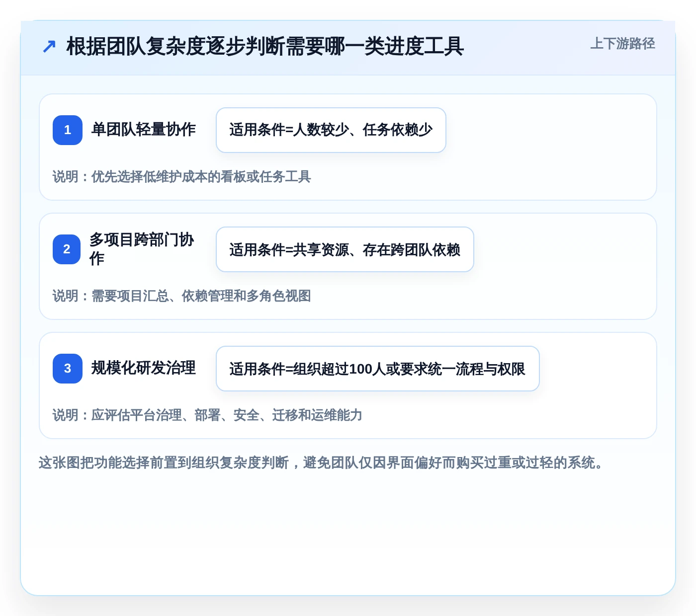Click the 适用条件=组织超过100人或要求统一流程与权限 box
Screen dimensions: 696x616
(378, 369)
